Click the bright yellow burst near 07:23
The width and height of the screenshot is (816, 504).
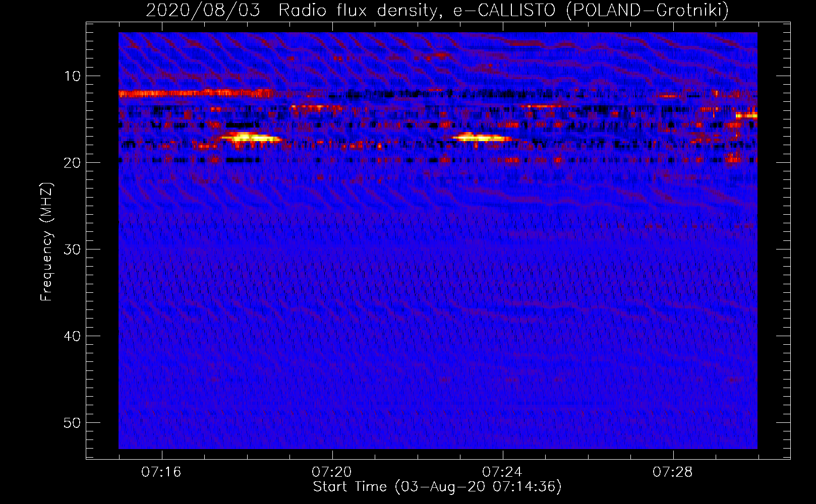(x=482, y=137)
